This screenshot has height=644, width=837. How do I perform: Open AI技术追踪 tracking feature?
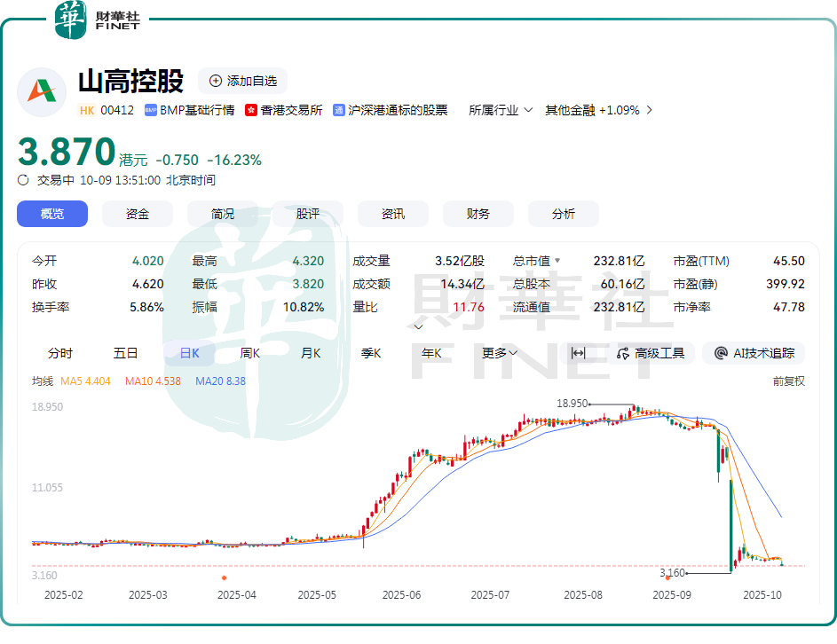[754, 353]
